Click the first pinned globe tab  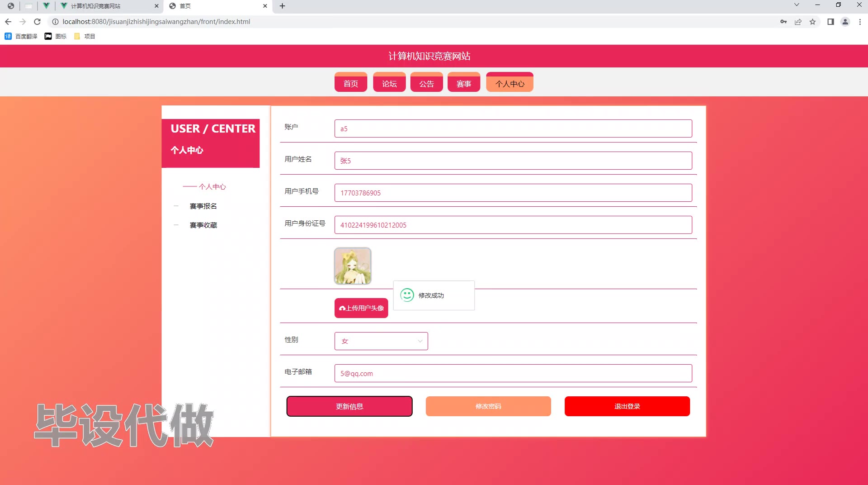pos(10,6)
